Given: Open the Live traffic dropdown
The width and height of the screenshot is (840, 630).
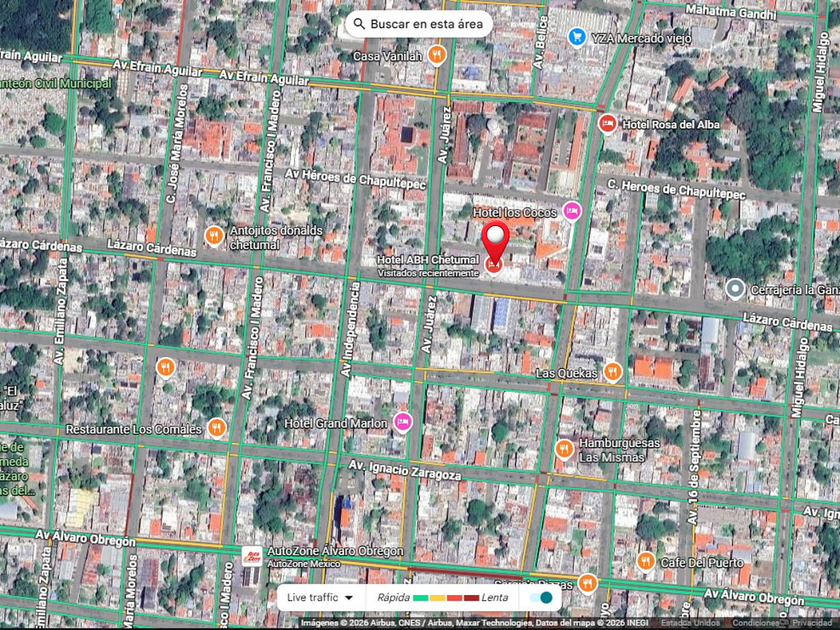Looking at the screenshot, I should coord(320,597).
